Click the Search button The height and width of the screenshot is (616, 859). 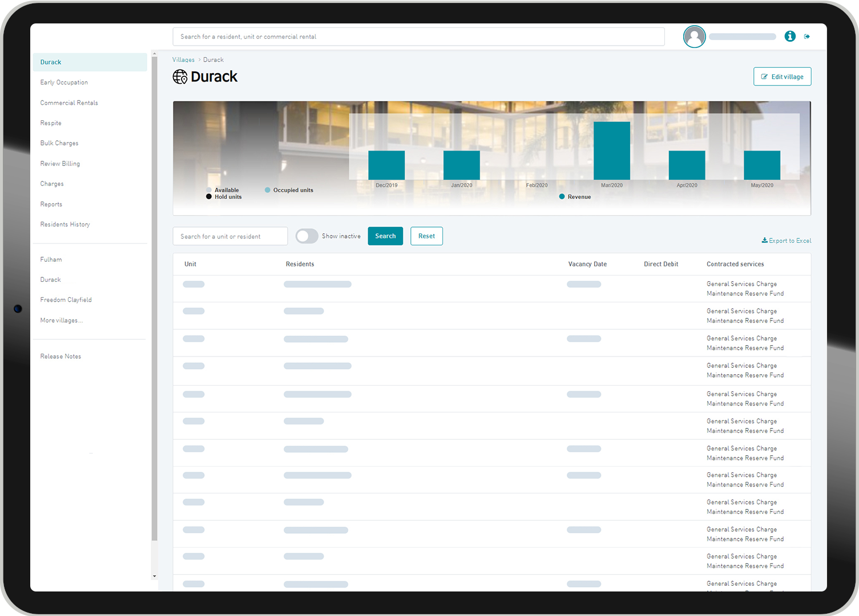click(385, 236)
